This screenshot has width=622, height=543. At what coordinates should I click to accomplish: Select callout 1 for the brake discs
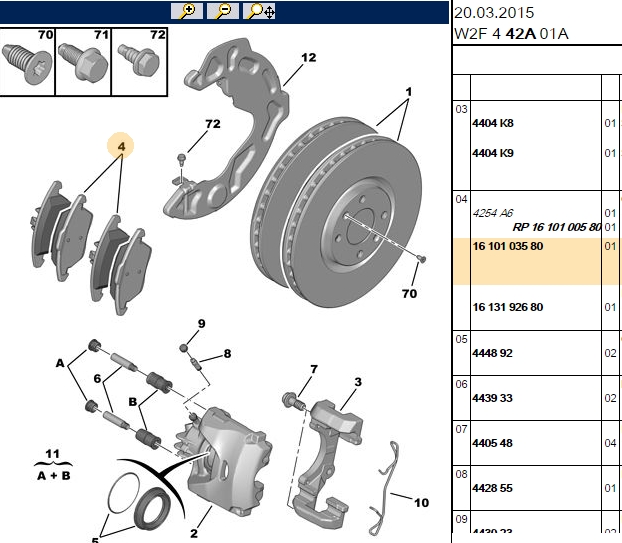pyautogui.click(x=409, y=92)
